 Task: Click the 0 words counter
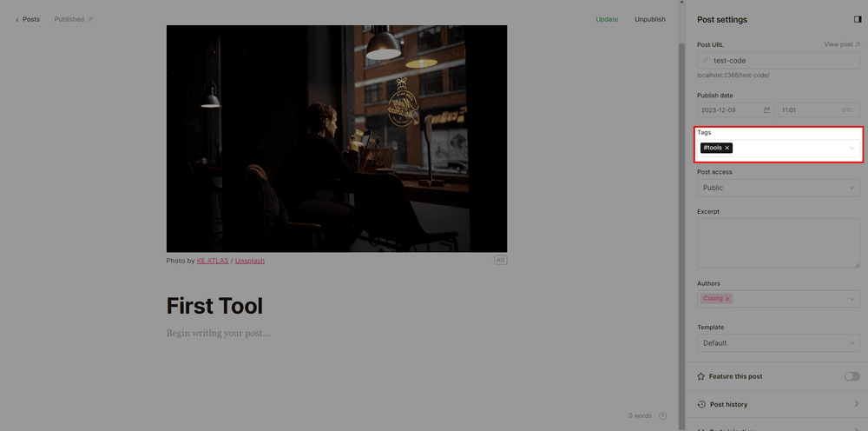pos(640,416)
